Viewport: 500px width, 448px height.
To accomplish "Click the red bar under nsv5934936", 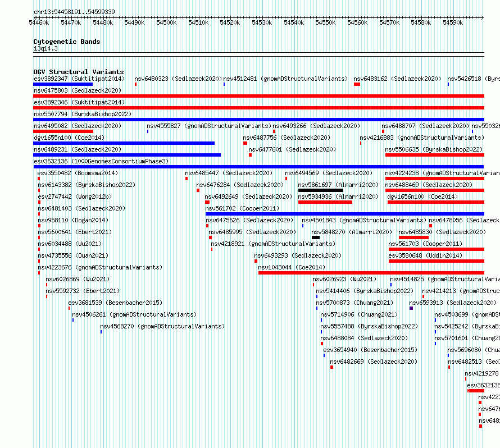I will pyautogui.click(x=325, y=202).
